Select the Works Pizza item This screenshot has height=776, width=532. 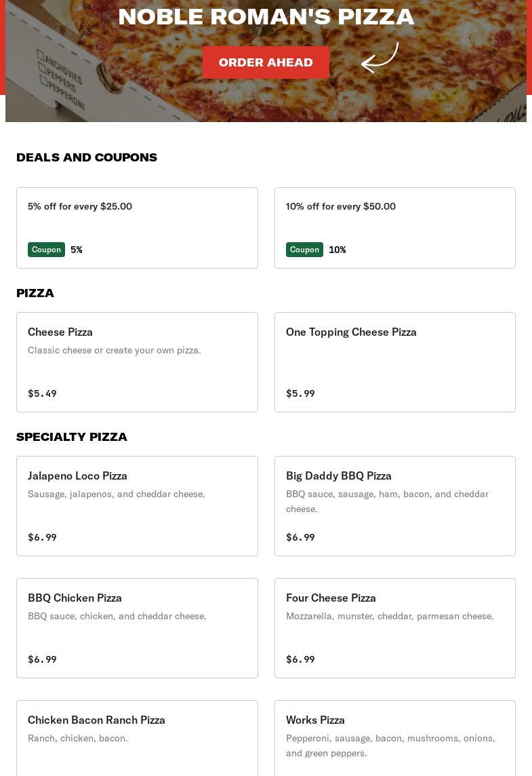point(394,739)
